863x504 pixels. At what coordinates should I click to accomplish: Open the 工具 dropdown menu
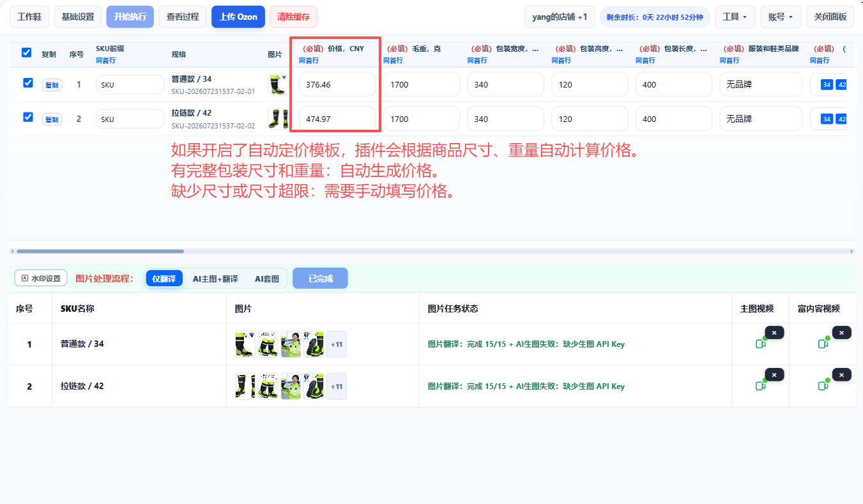pos(735,17)
